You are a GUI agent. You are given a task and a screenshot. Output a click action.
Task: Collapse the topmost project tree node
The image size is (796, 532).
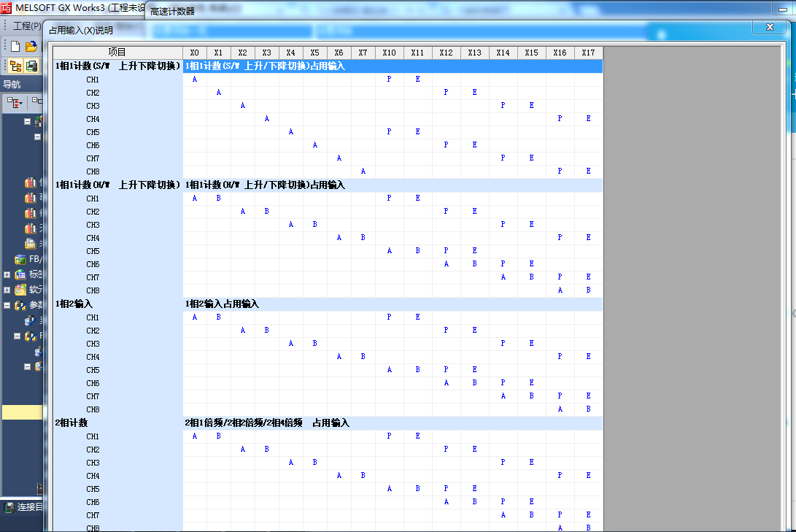coord(27,122)
